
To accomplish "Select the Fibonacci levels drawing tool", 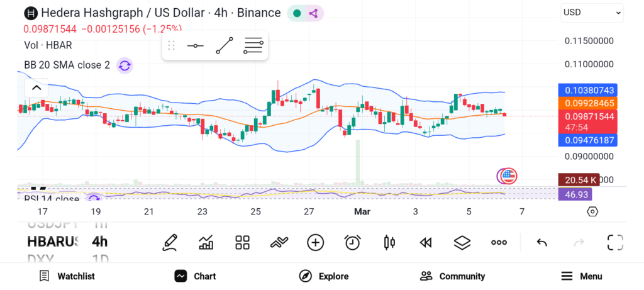I will (253, 45).
